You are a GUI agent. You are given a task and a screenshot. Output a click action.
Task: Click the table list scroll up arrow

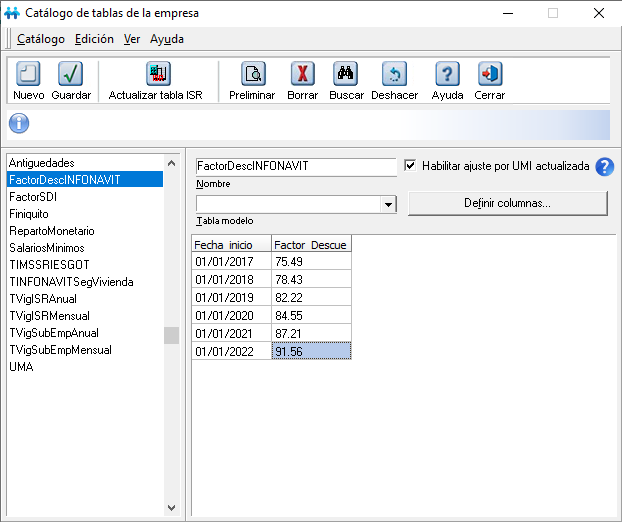[x=171, y=163]
